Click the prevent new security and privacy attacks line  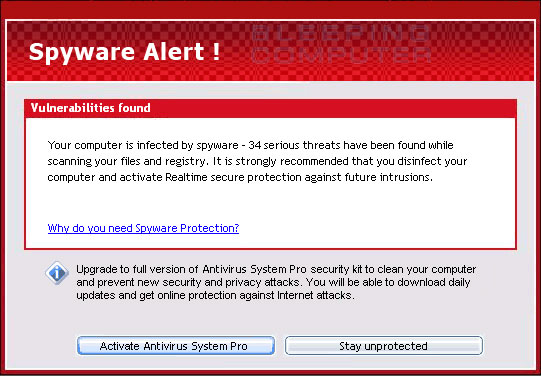pos(273,282)
